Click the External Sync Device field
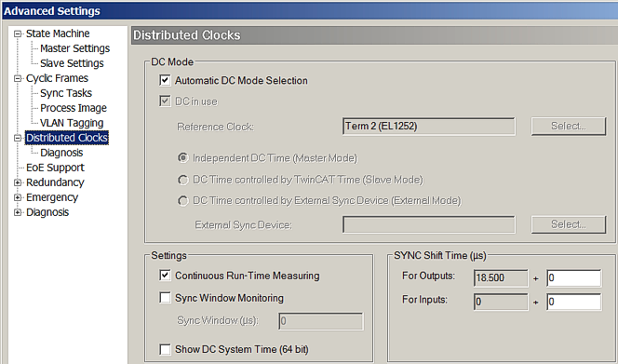The height and width of the screenshot is (364, 618). [x=429, y=224]
